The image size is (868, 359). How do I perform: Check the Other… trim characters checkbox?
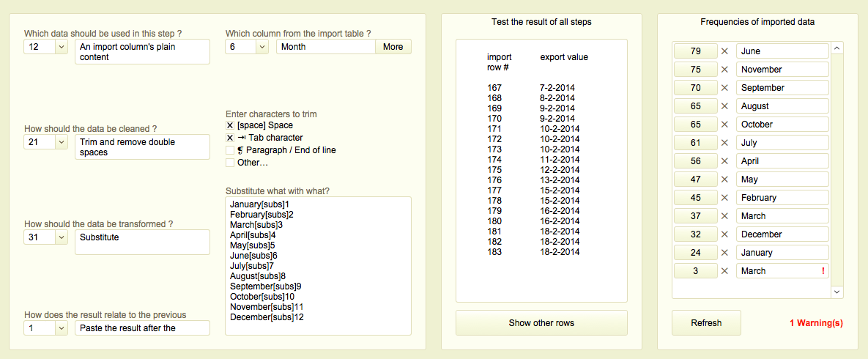pyautogui.click(x=230, y=163)
